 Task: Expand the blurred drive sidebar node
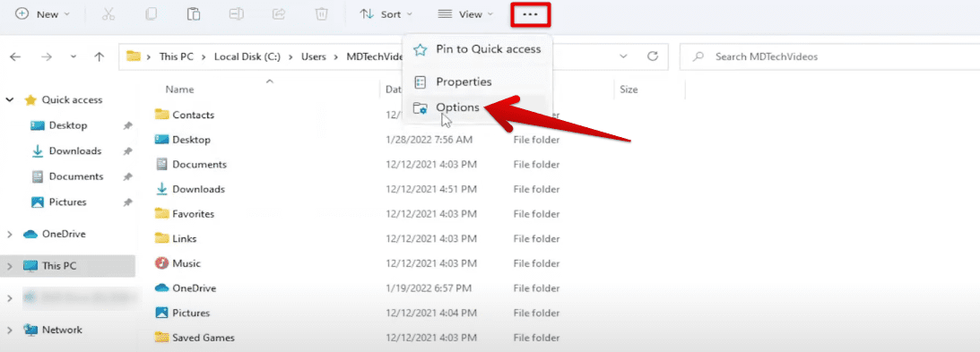point(10,298)
